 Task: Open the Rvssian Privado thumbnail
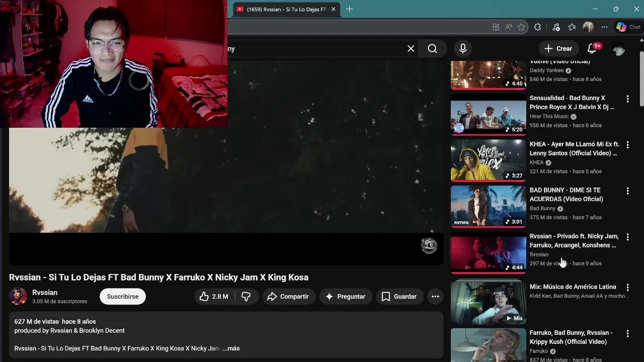(488, 252)
